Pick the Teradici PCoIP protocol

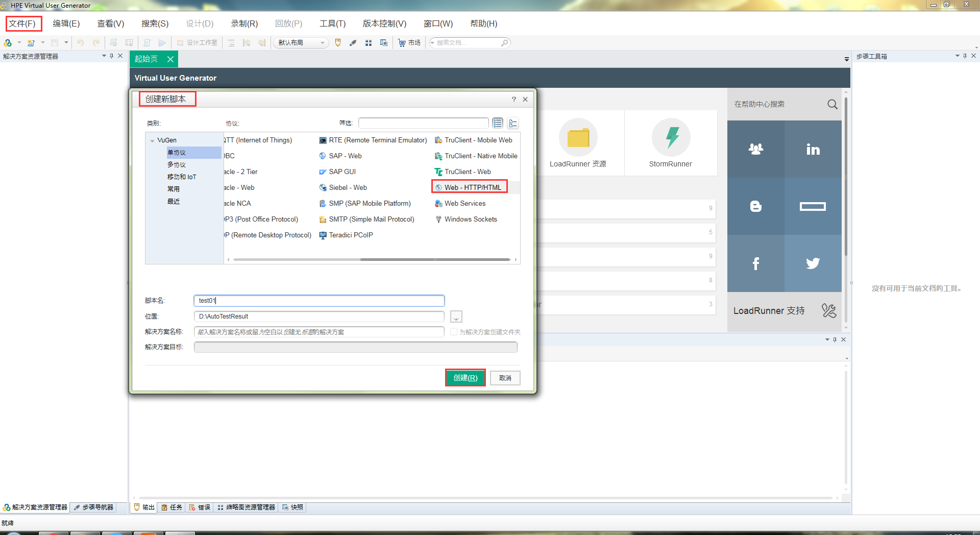[x=350, y=235]
